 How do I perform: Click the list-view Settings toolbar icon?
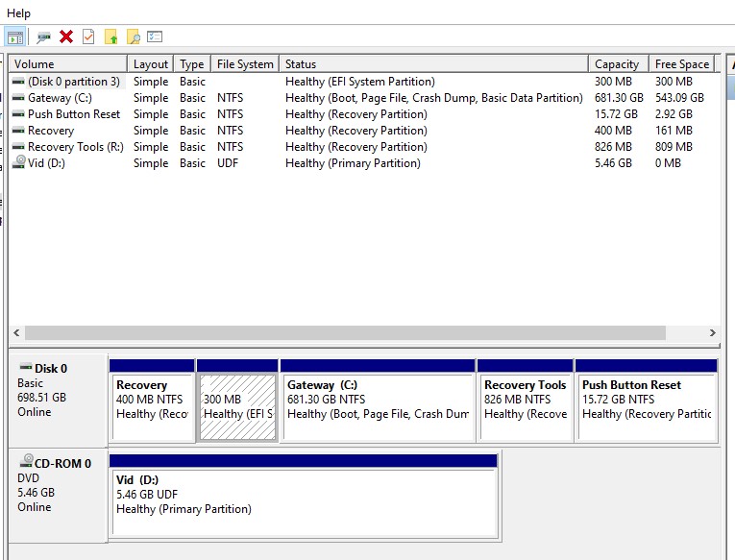click(x=155, y=37)
